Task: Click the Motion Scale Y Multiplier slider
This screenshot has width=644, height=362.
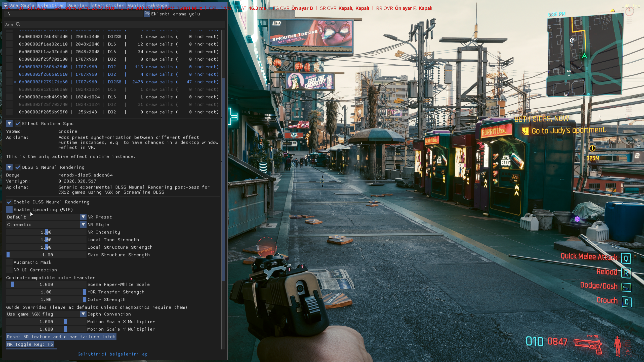Action: click(x=46, y=329)
